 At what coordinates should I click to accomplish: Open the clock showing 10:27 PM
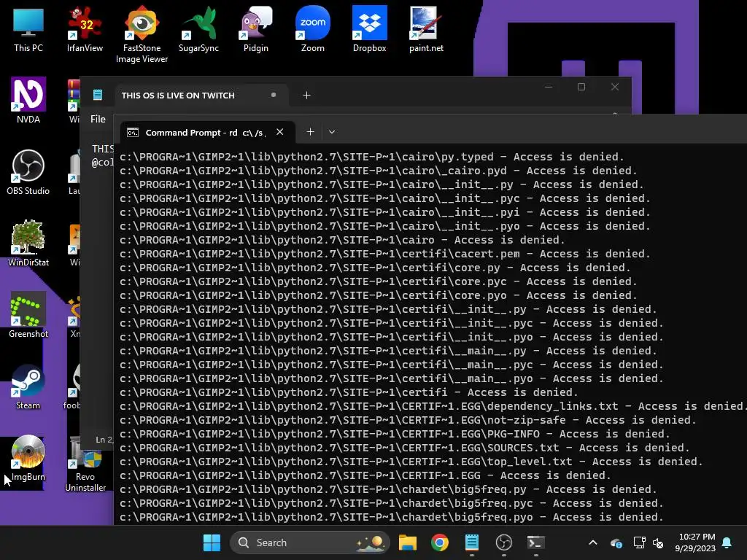point(695,542)
